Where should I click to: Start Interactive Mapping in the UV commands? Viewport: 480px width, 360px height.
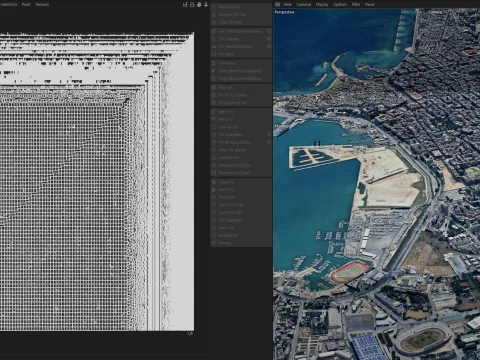(241, 71)
